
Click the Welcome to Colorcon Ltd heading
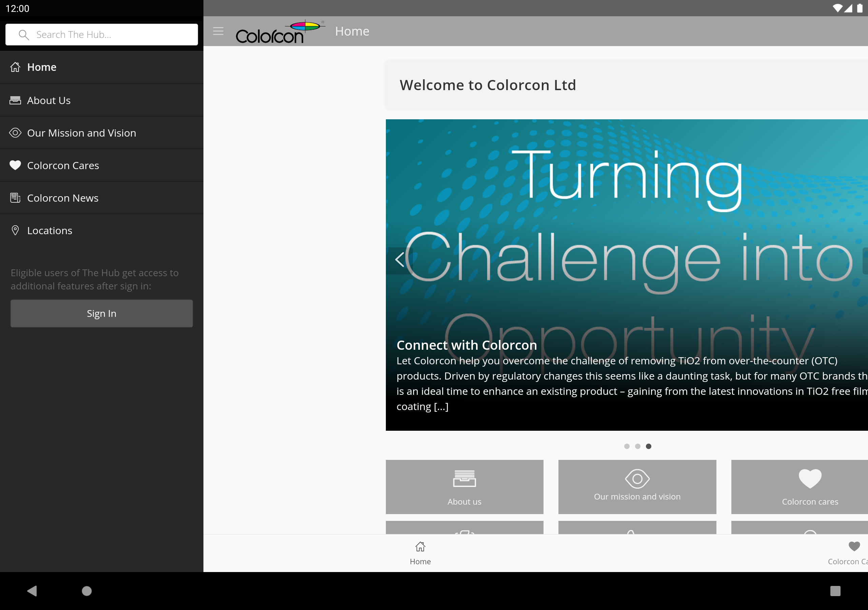pos(488,85)
